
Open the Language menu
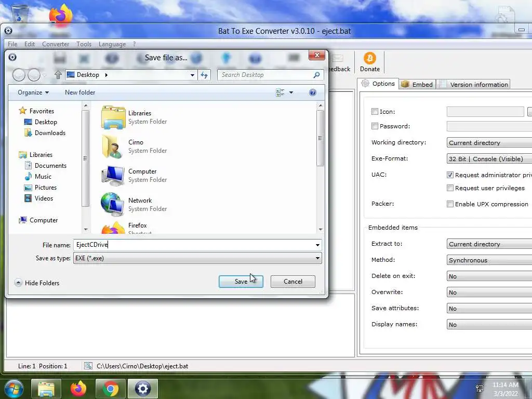(112, 44)
